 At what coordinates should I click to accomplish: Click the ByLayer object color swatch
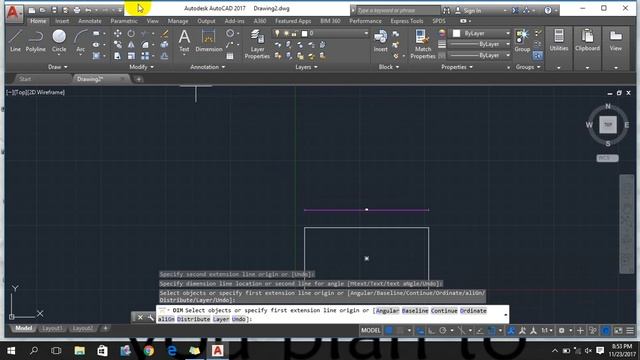tap(457, 33)
